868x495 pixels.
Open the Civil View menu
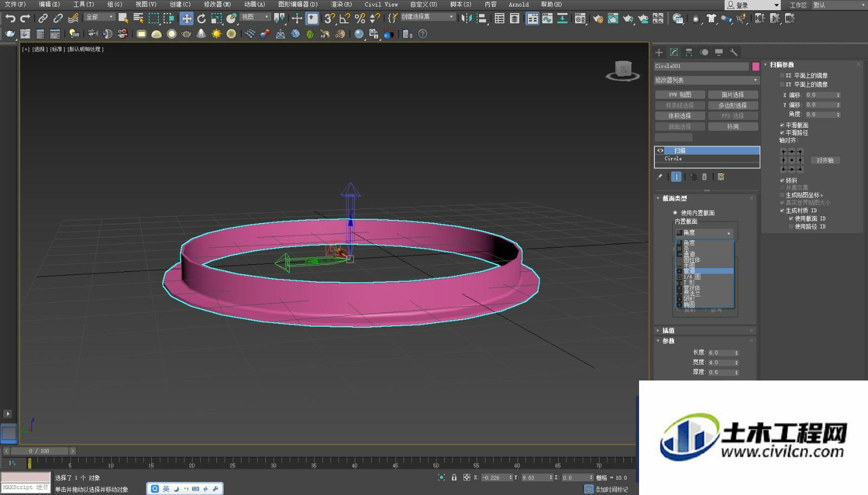click(x=381, y=4)
